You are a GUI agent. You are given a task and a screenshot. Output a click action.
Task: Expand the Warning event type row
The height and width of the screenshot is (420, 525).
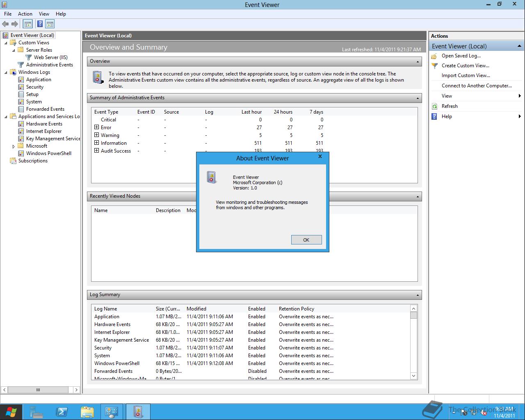point(97,135)
